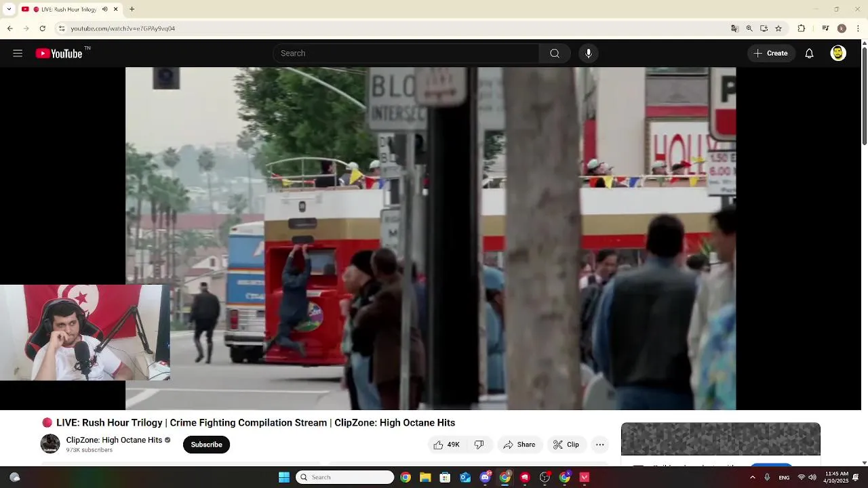The width and height of the screenshot is (868, 488).
Task: Open more actions three-dot menu under video
Action: [599, 445]
